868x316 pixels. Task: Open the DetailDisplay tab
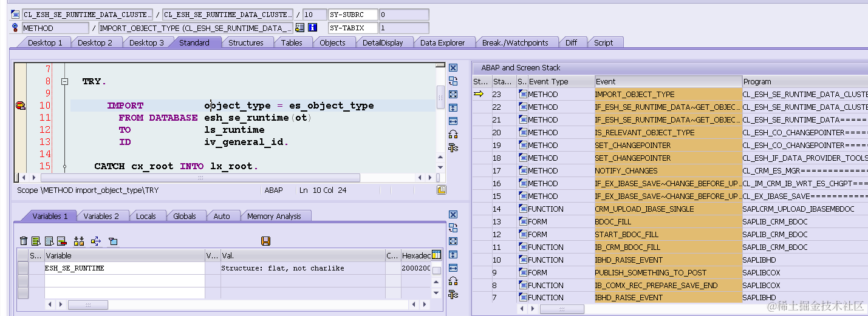point(383,42)
